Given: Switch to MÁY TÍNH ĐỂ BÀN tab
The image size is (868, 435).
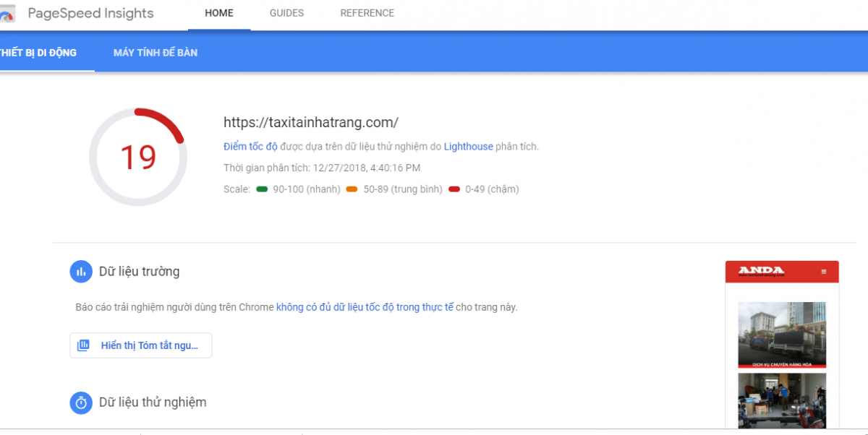Looking at the screenshot, I should [x=156, y=53].
